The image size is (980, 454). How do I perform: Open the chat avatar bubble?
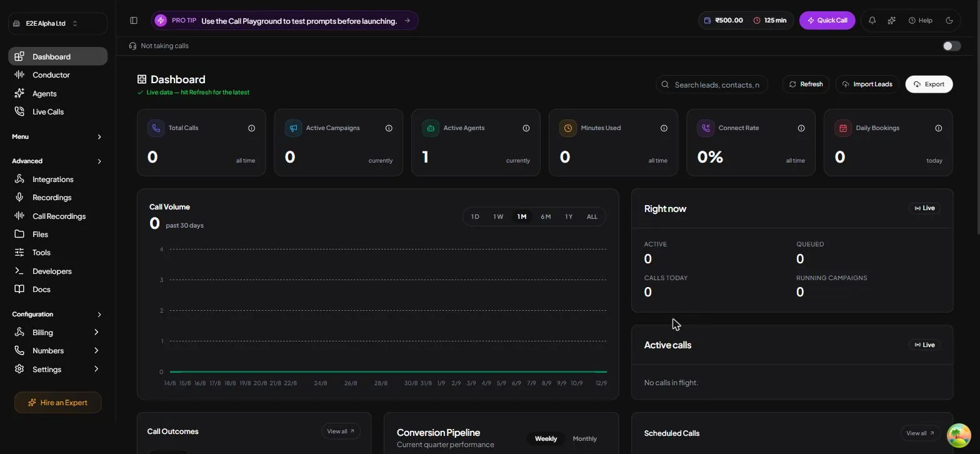pyautogui.click(x=959, y=436)
